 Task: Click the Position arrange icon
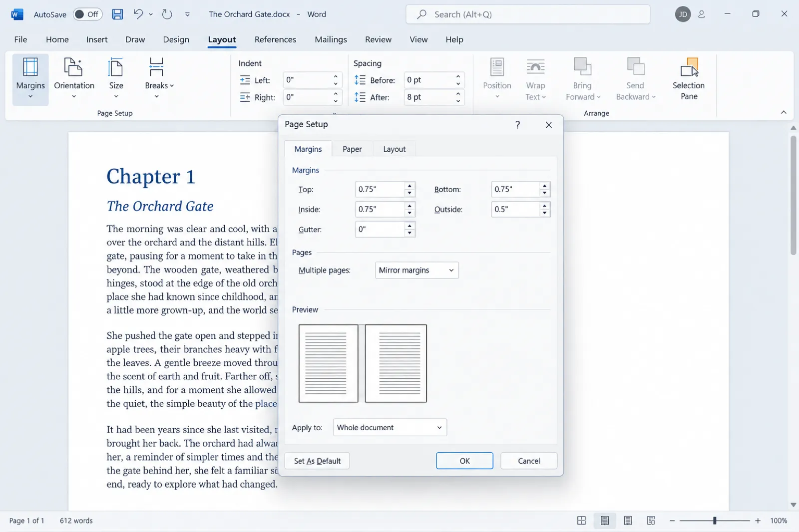pyautogui.click(x=497, y=67)
